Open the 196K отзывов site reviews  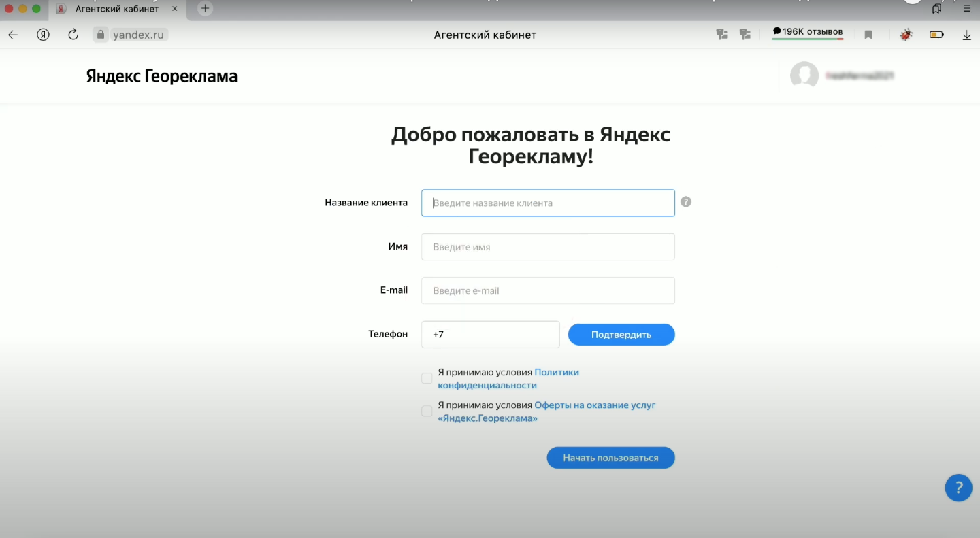pos(808,33)
